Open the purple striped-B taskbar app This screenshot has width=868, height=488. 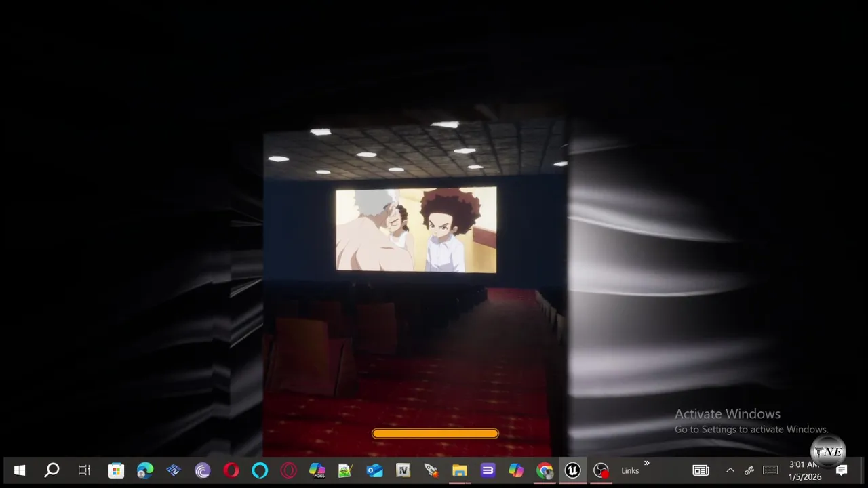pyautogui.click(x=488, y=470)
